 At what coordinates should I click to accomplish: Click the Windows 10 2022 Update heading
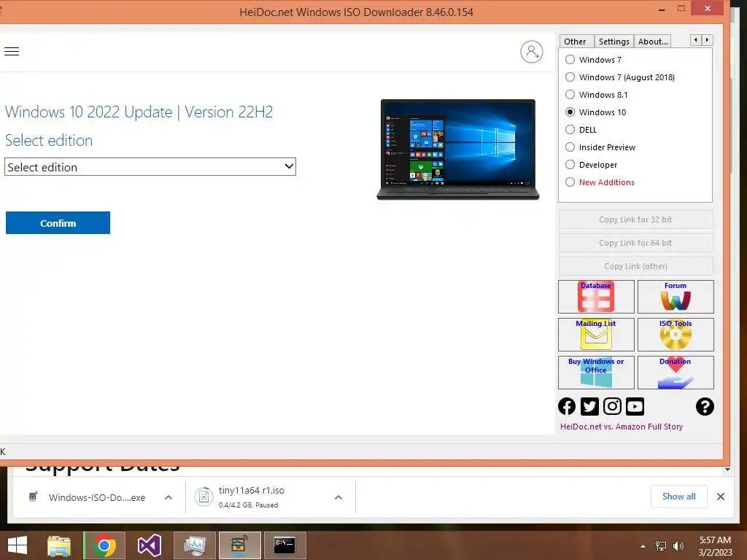[139, 112]
